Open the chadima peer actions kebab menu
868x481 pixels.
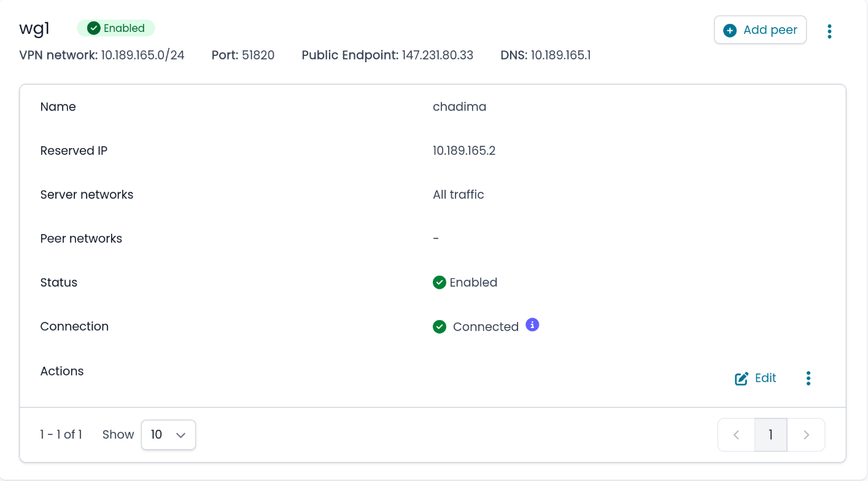808,378
